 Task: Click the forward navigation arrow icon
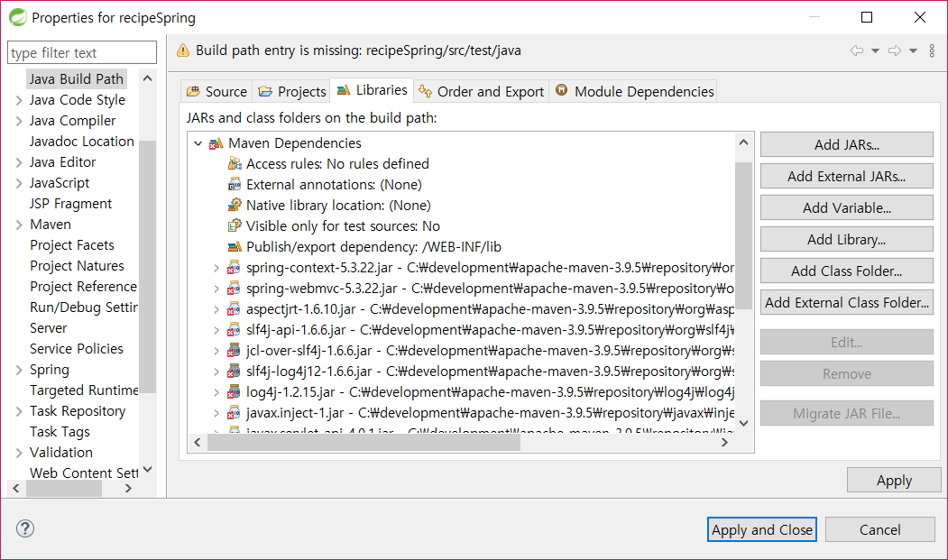tap(894, 50)
